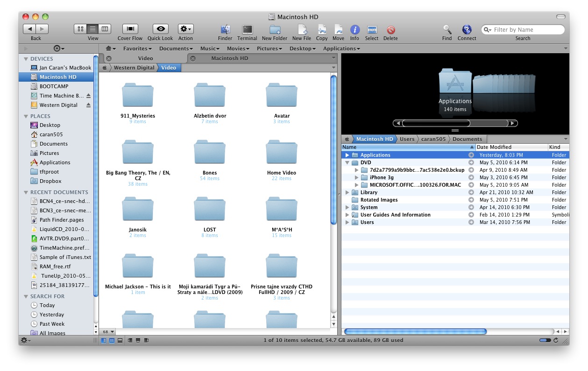
Task: Switch to column view mode
Action: pos(105,29)
